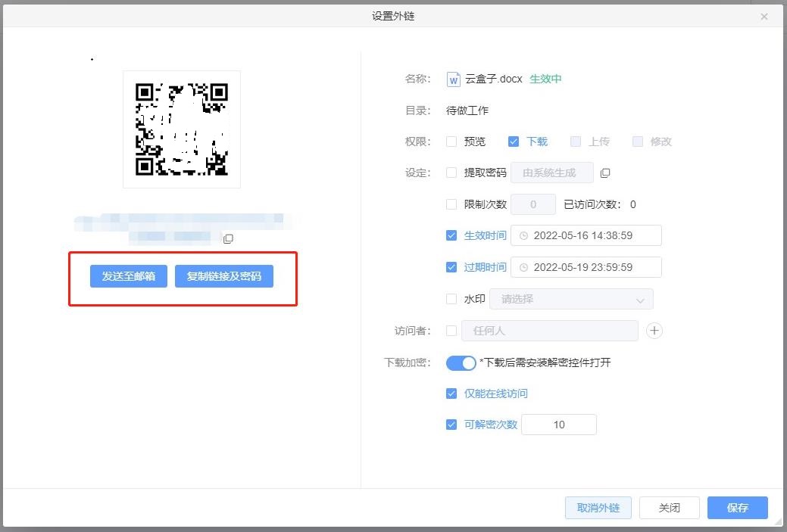Turn off the 下载加密 switch
This screenshot has width=787, height=532.
461,362
